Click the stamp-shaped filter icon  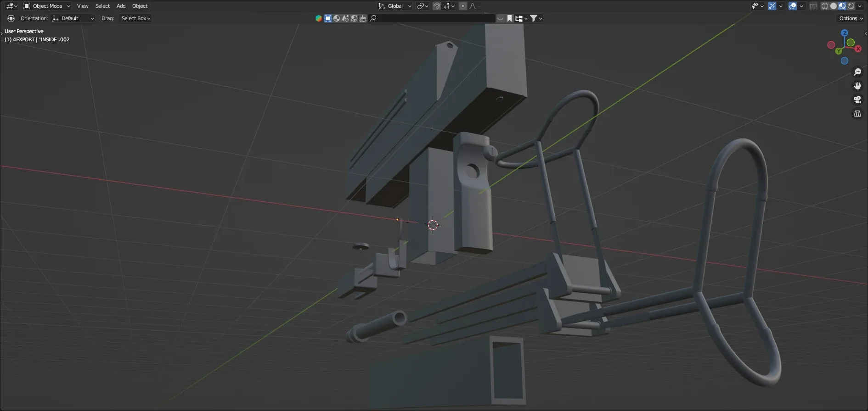(x=363, y=18)
